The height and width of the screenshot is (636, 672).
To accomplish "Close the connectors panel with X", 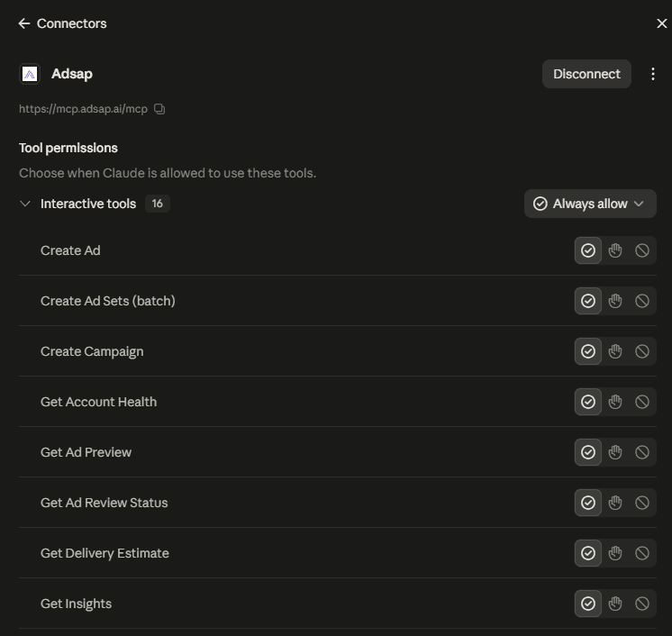I will click(x=662, y=23).
